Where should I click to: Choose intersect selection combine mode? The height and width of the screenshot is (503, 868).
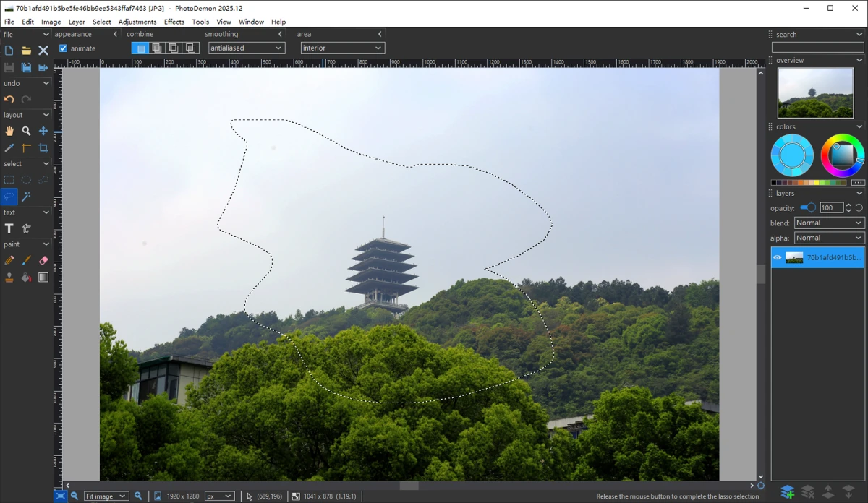(x=191, y=48)
